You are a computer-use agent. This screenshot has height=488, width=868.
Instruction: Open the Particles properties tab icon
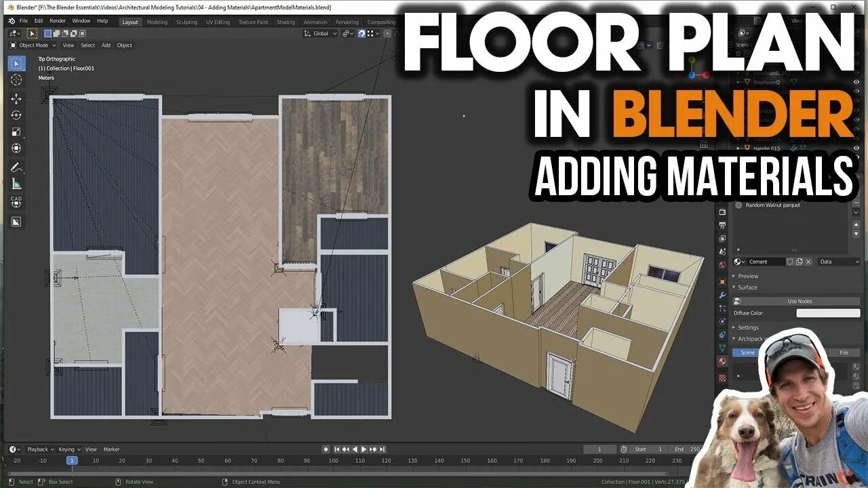click(722, 308)
